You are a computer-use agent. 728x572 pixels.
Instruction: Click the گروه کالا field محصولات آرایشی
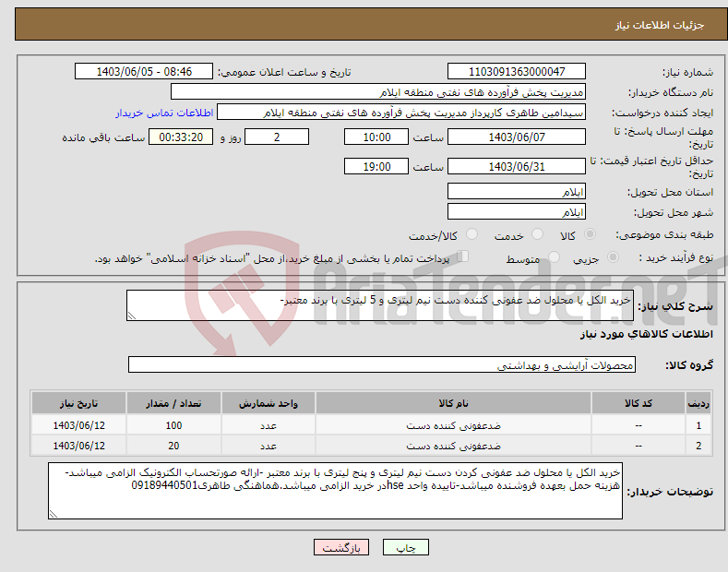pyautogui.click(x=382, y=365)
